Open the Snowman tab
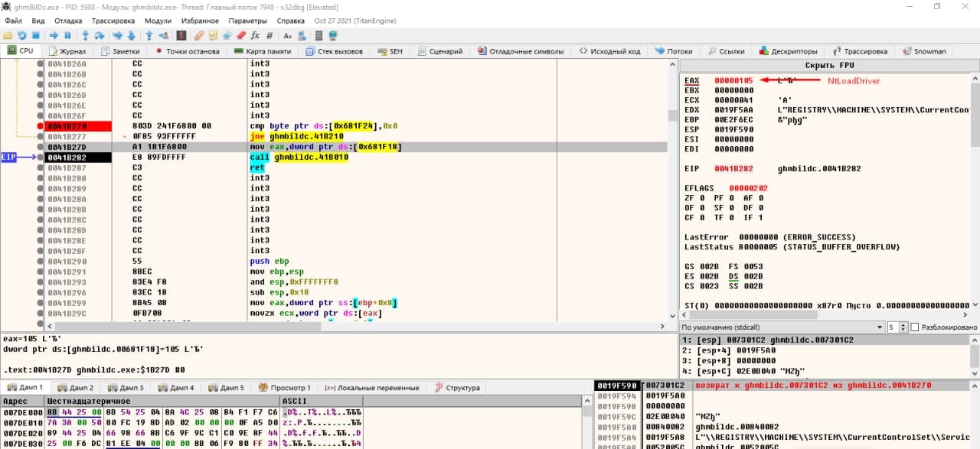 [923, 51]
